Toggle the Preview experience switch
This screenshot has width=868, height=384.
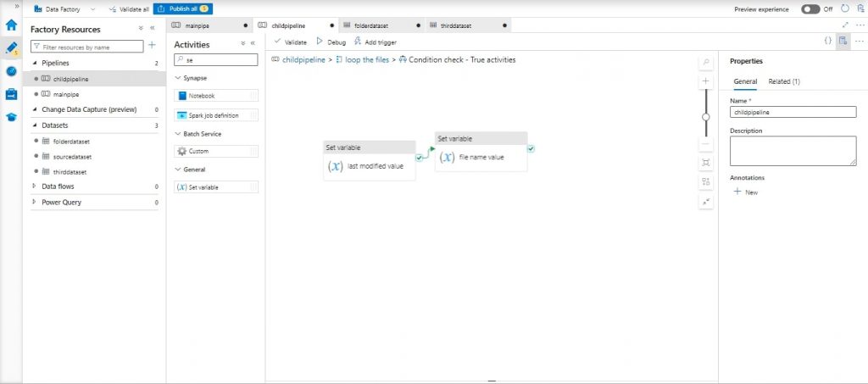click(811, 8)
